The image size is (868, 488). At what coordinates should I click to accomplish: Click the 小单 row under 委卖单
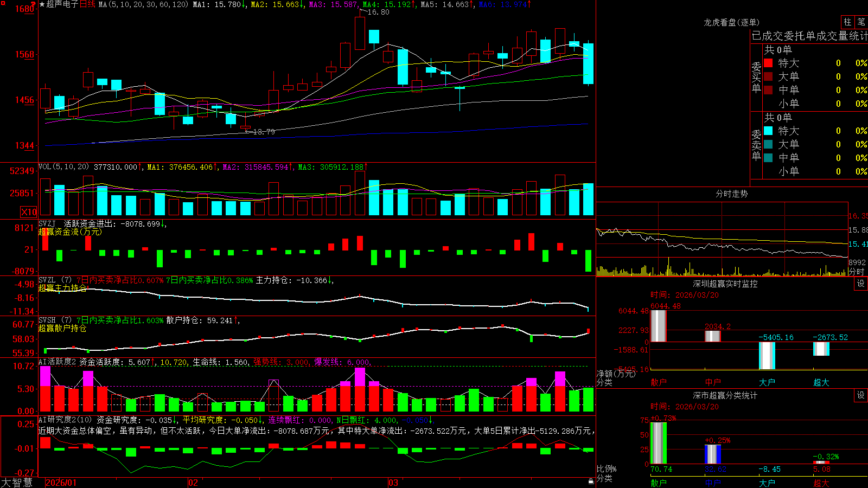815,171
